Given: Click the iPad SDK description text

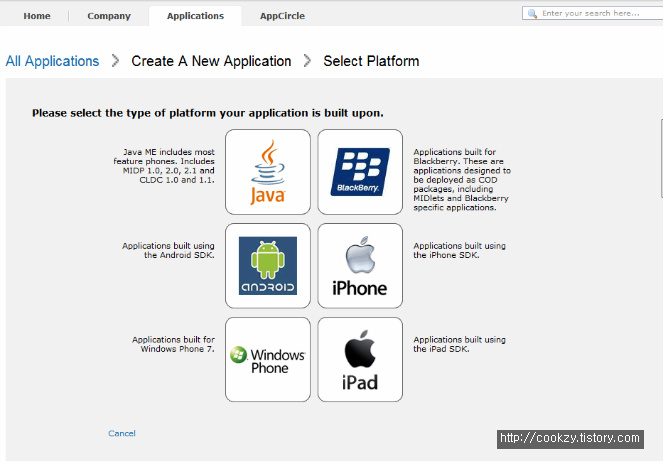Looking at the screenshot, I should (460, 344).
